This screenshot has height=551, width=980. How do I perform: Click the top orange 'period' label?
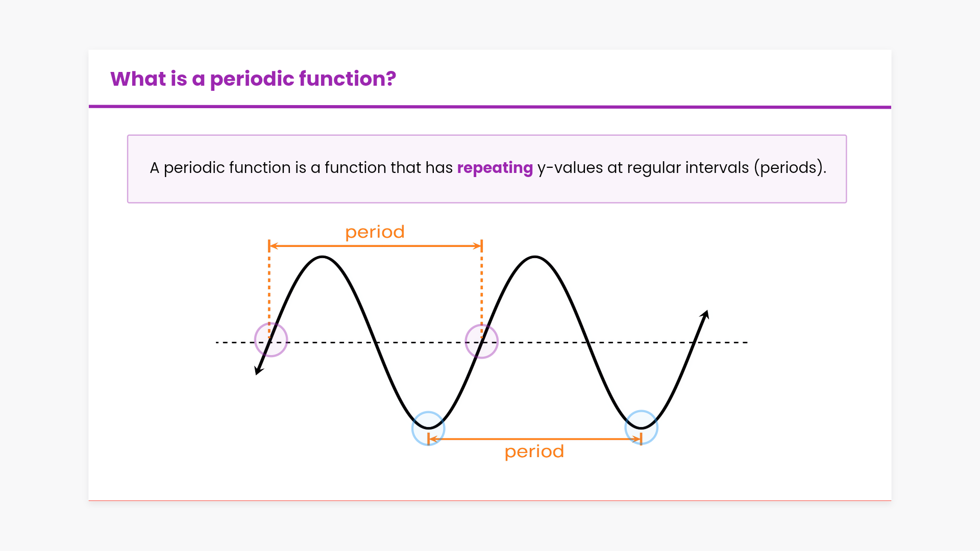(375, 232)
